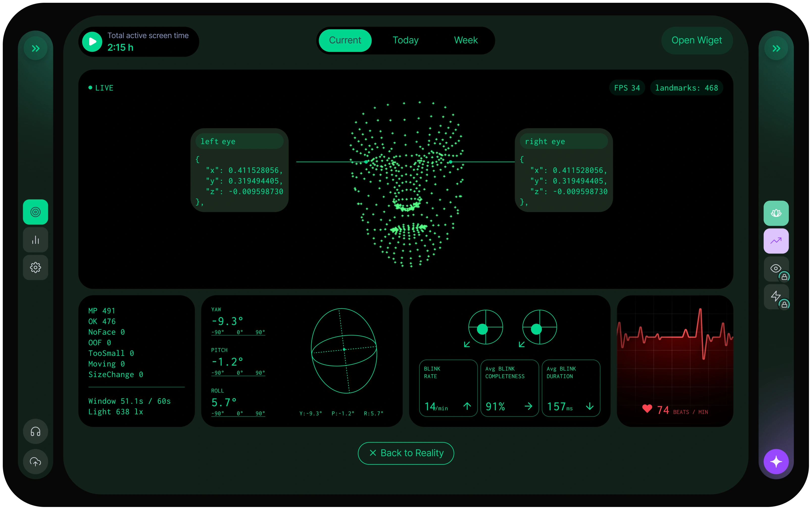The image size is (812, 510).
Task: Click the left gaze crosshair circle
Action: [485, 327]
